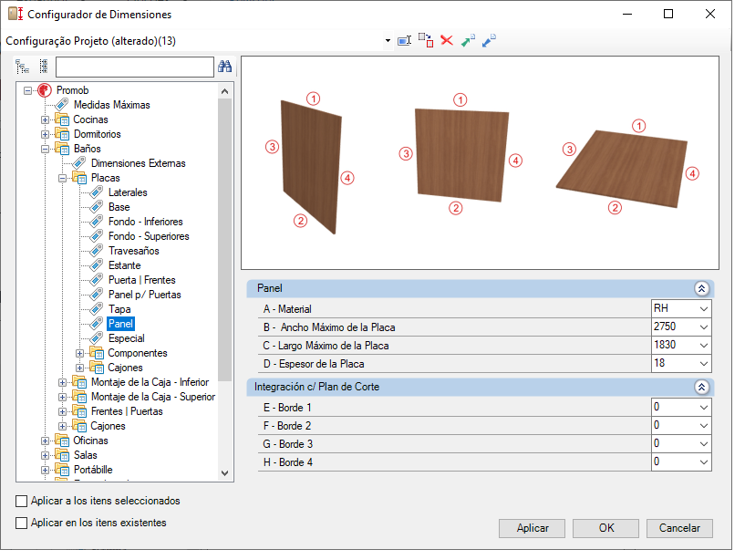Screen dimensions: 745x560
Task: Click the expand all tree icon
Action: [22, 67]
